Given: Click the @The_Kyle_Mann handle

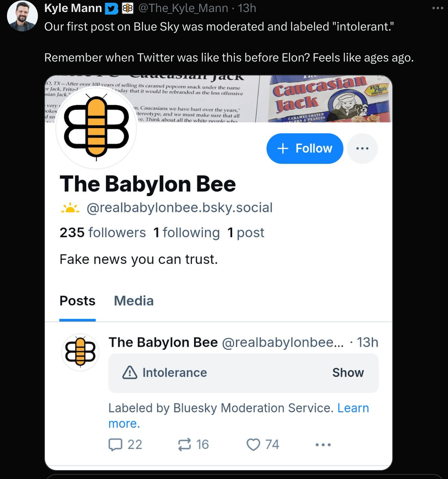Looking at the screenshot, I should (183, 8).
